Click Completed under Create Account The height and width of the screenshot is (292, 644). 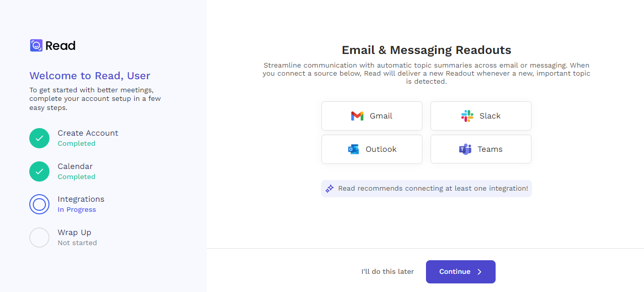click(x=76, y=144)
